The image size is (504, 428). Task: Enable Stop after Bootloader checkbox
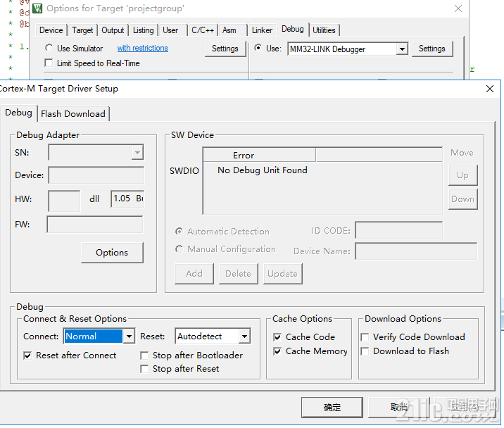[x=144, y=355]
